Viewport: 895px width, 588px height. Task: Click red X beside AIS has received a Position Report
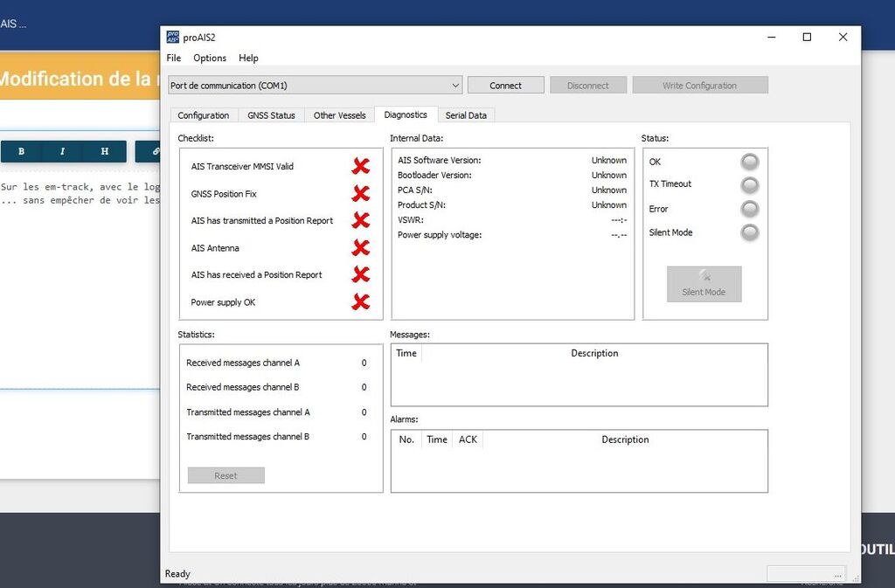360,274
